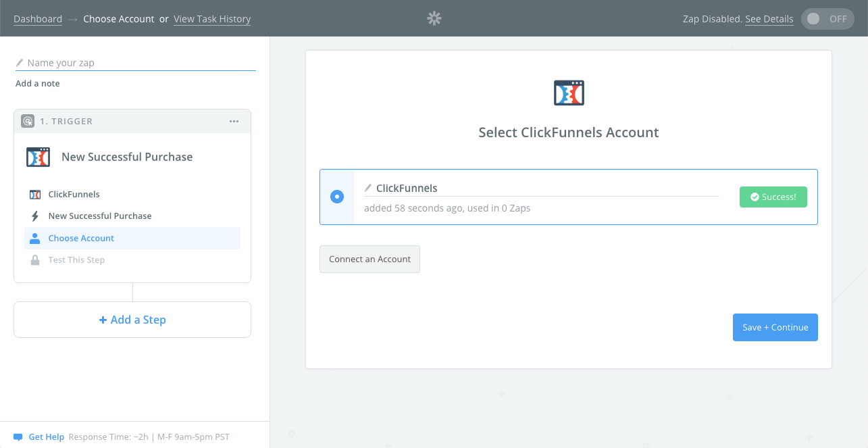Click the lock icon beside Test This Step
This screenshot has height=448, width=868.
click(x=35, y=259)
